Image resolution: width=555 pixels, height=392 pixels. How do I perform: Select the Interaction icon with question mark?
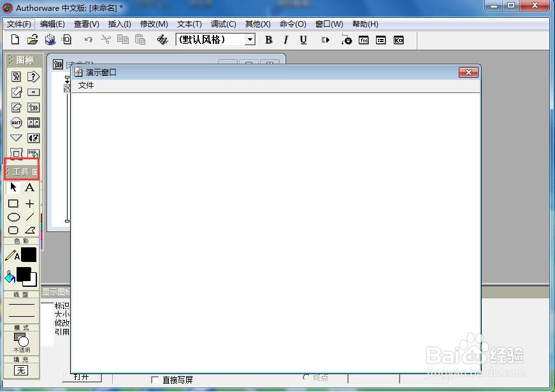point(33,76)
